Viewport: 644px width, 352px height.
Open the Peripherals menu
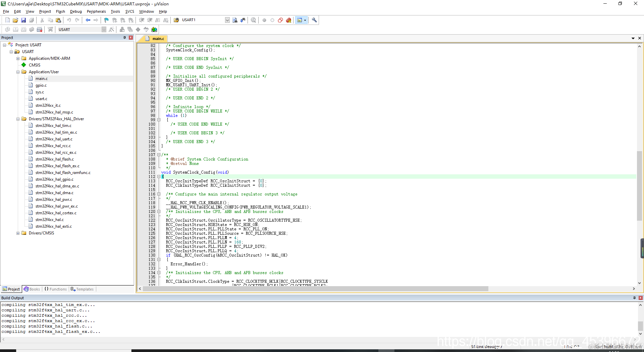click(x=96, y=11)
